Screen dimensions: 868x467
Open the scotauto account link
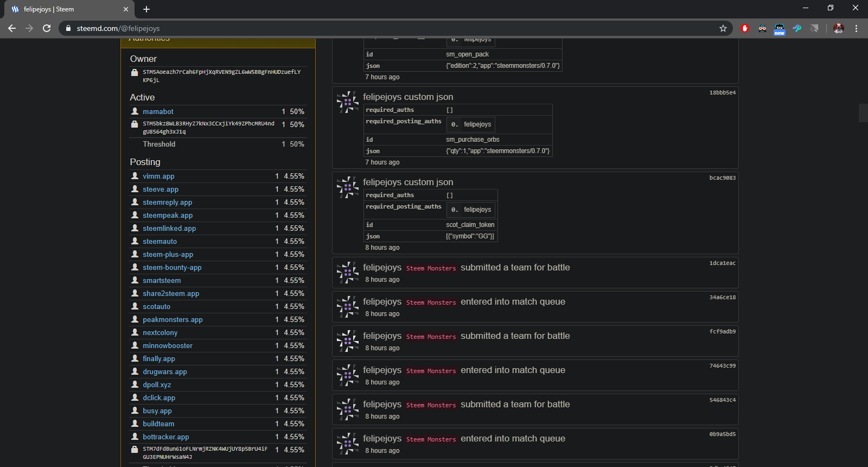pos(156,307)
